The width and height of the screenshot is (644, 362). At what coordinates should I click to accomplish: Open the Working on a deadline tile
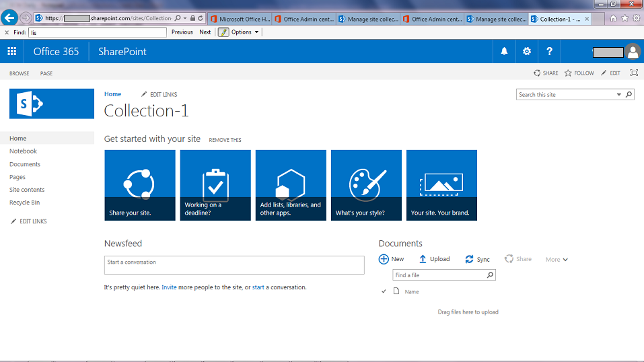(x=215, y=185)
